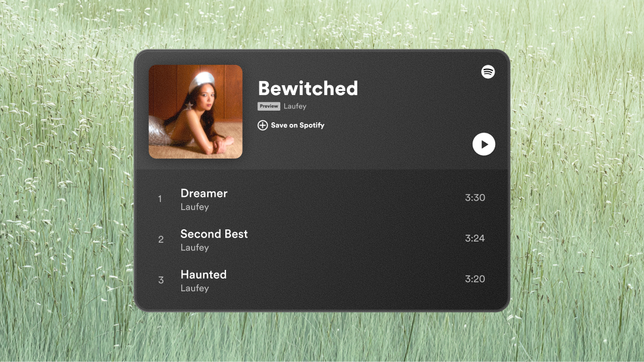Click Save on Spotify text

point(297,125)
